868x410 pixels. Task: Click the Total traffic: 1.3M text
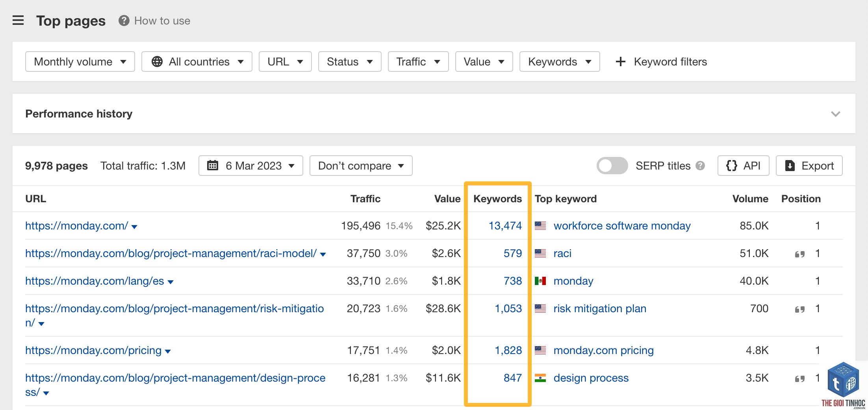tap(143, 166)
